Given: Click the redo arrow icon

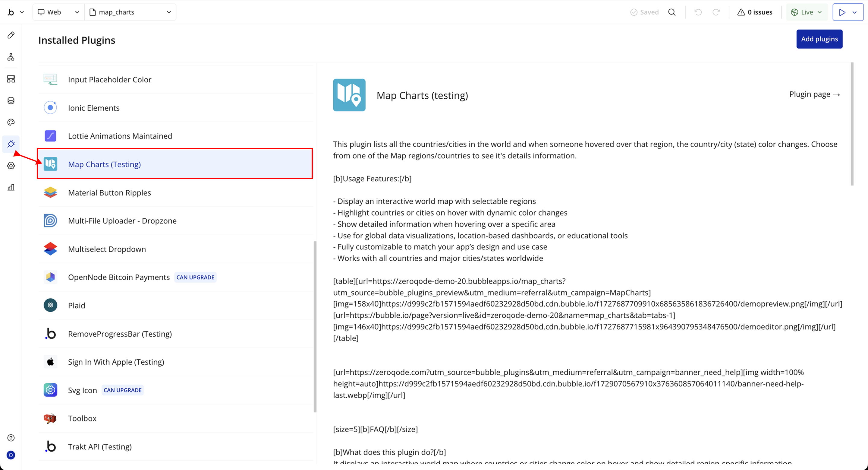Looking at the screenshot, I should 716,12.
